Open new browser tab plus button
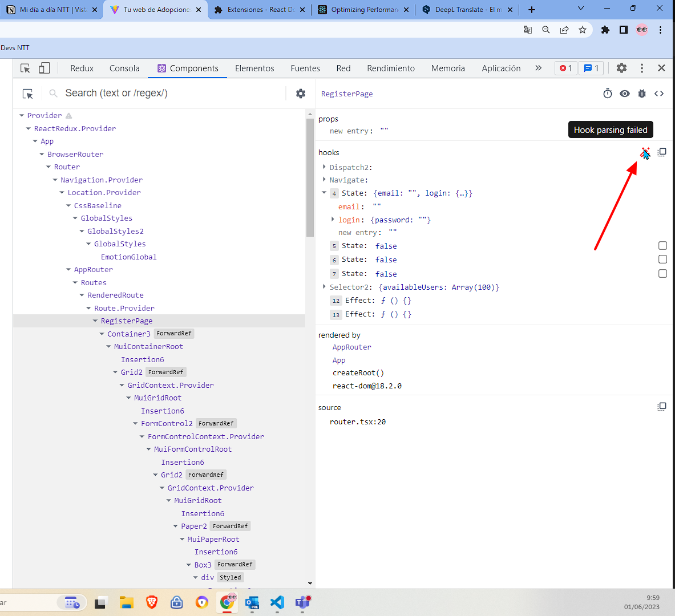 coord(532,10)
